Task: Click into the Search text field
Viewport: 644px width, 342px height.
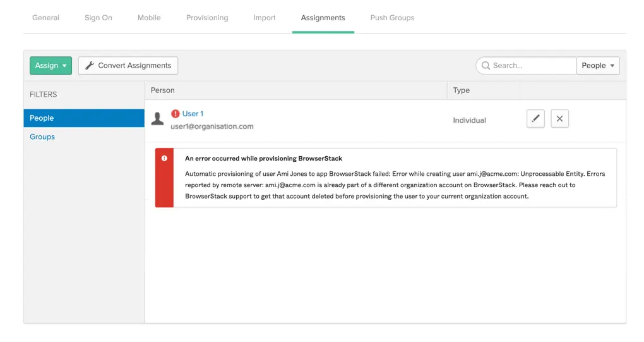Action: (532, 66)
